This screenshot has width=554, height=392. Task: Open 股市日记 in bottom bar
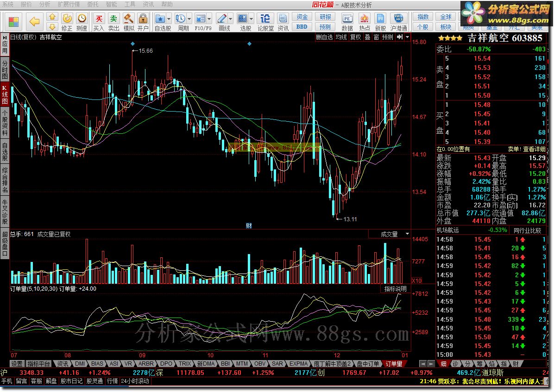71,381
